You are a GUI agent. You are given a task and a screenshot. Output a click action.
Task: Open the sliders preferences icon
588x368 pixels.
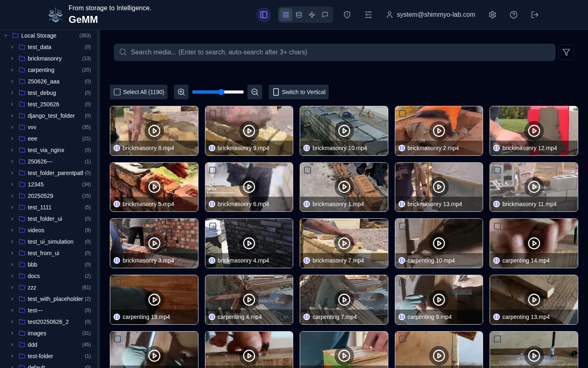(368, 15)
